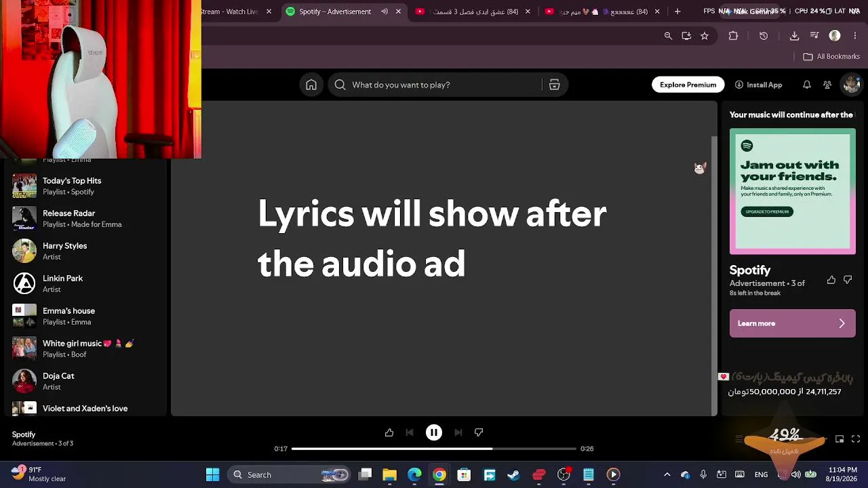Go to Spotify Home

(x=311, y=85)
